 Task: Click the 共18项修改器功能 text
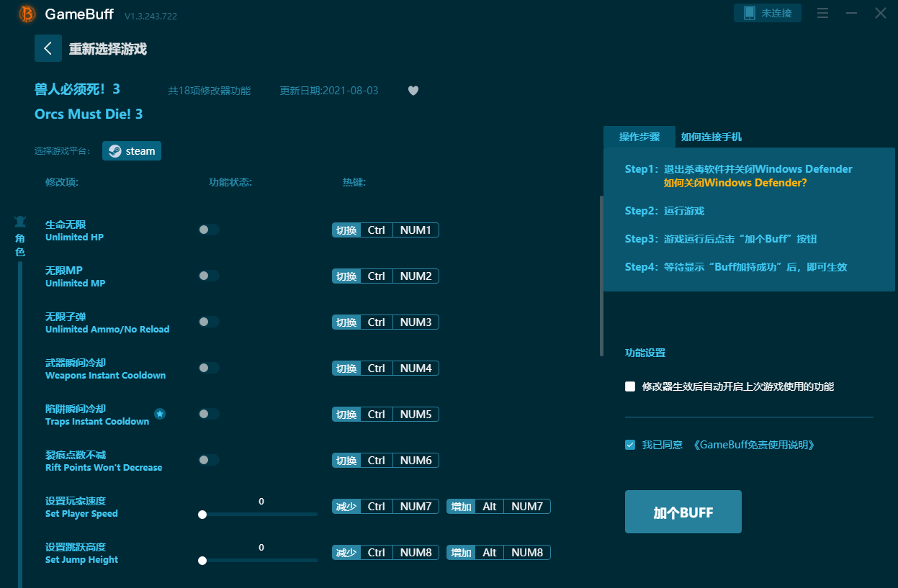(x=210, y=91)
